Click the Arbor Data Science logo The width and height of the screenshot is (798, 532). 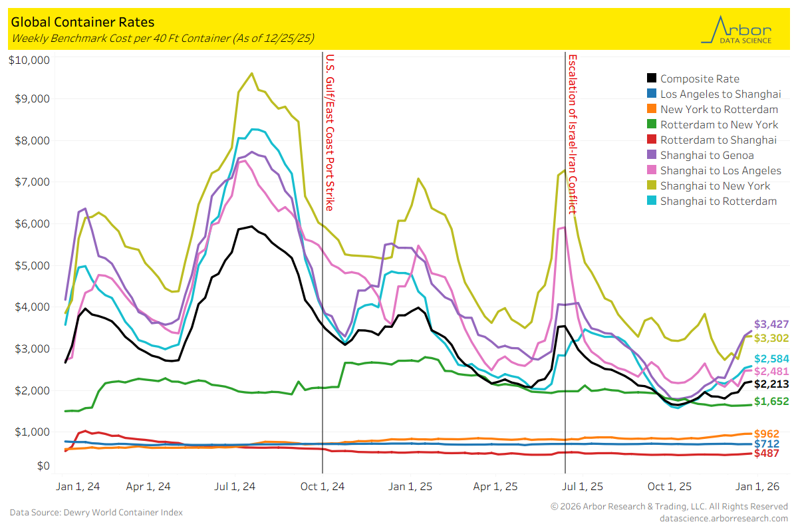coord(737,30)
